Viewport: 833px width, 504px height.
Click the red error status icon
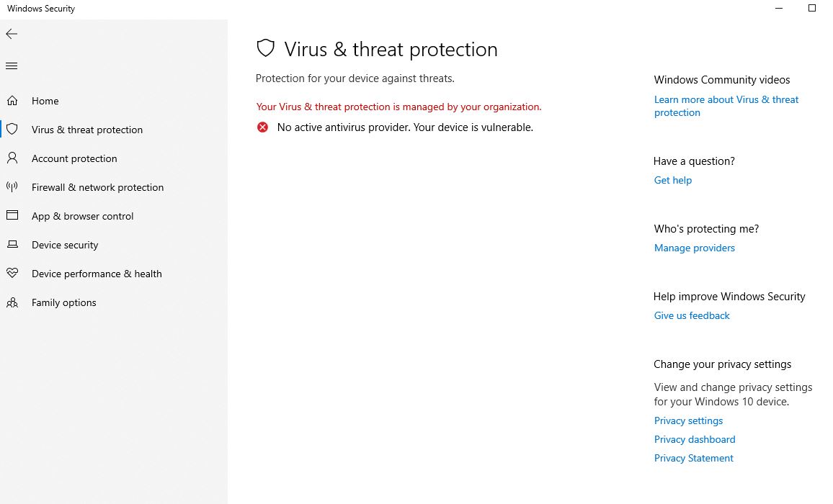(x=263, y=127)
